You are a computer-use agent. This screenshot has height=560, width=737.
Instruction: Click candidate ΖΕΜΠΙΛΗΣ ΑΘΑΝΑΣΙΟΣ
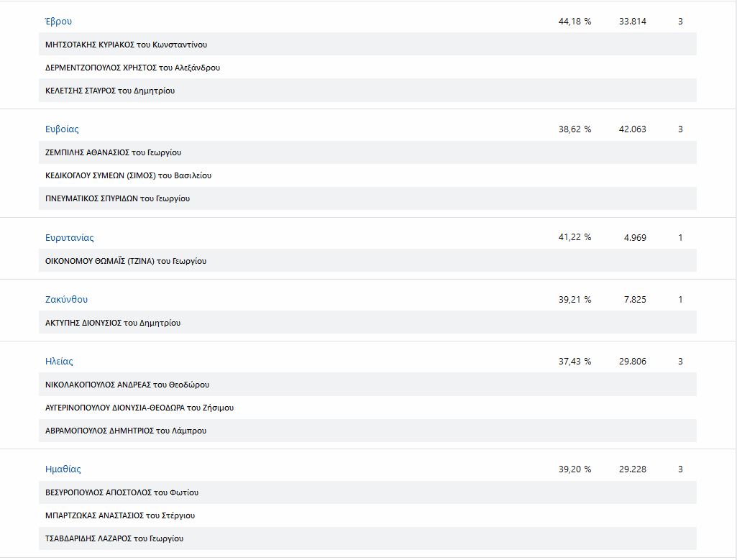113,152
